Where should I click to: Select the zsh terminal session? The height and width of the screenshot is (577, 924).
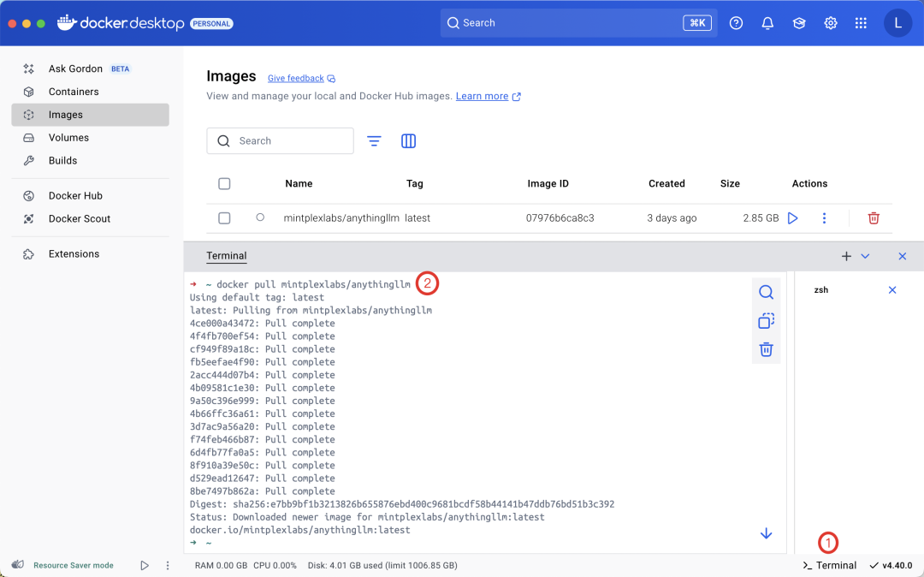pos(820,290)
